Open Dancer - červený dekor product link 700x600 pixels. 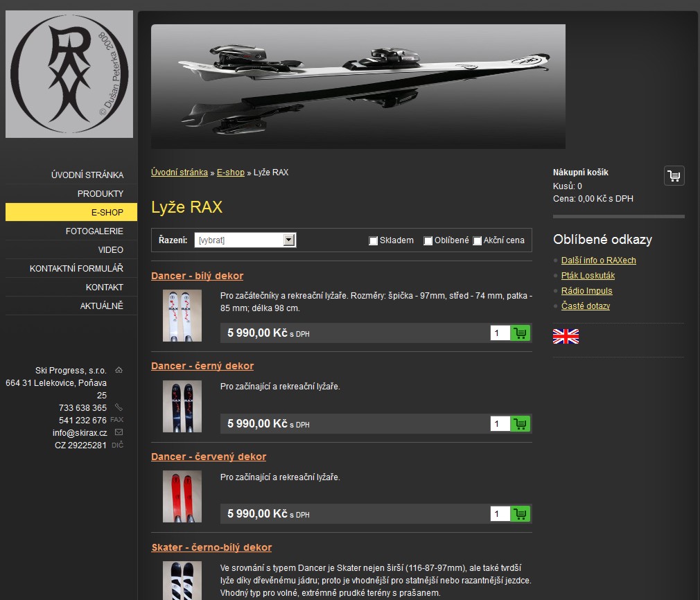coord(209,457)
